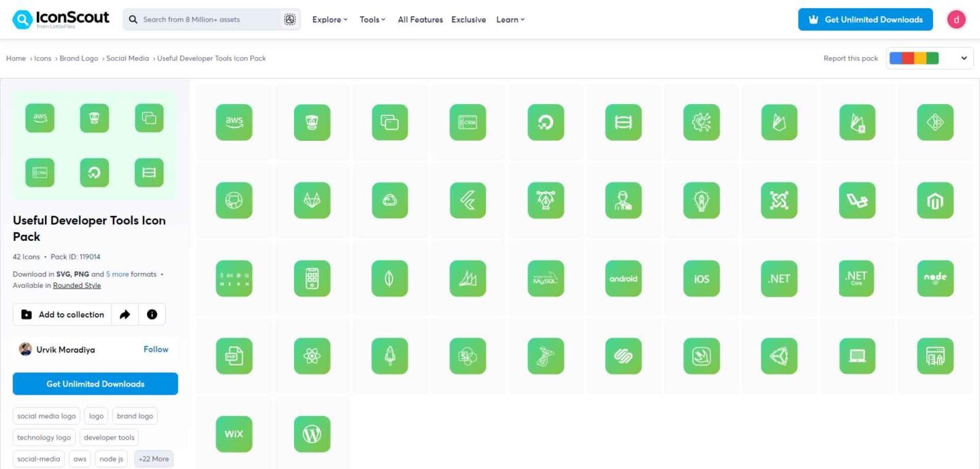Select the GitLab fox icon
980x469 pixels.
[x=312, y=200]
